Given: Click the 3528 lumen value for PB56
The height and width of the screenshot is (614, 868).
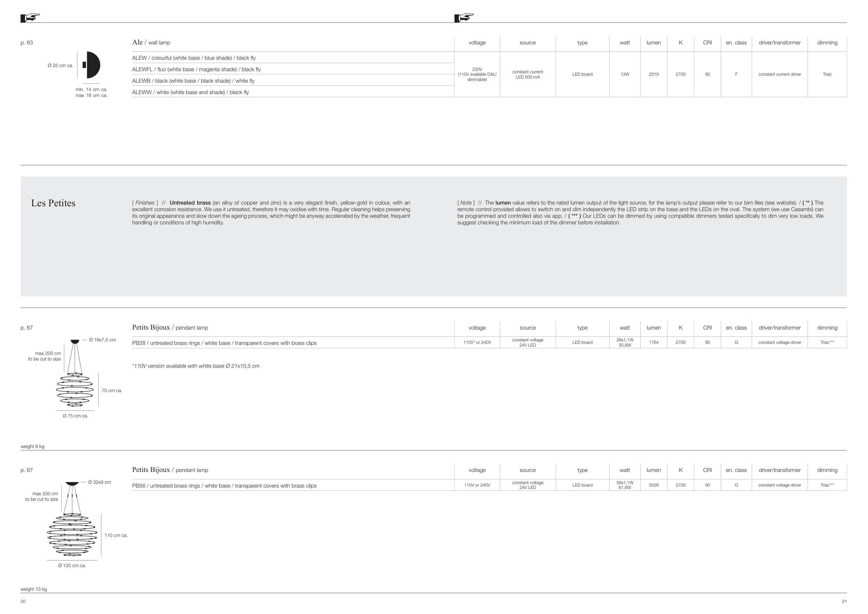Looking at the screenshot, I should pyautogui.click(x=653, y=485).
